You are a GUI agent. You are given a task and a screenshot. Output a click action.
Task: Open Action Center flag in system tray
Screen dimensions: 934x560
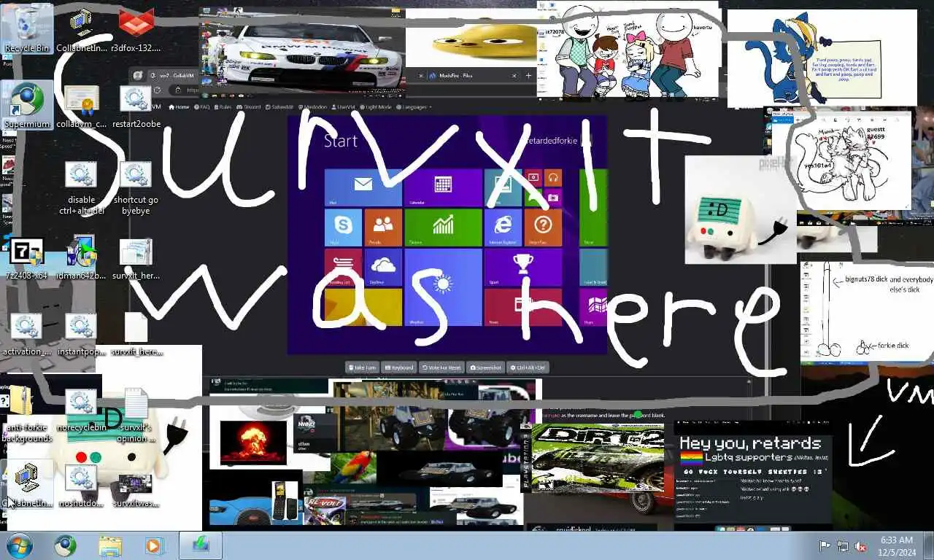825,546
